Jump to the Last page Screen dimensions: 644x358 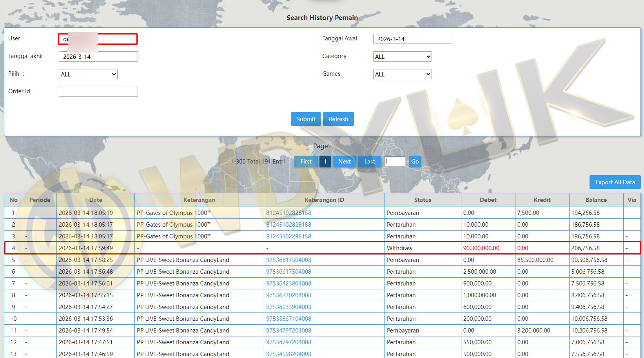(x=369, y=162)
